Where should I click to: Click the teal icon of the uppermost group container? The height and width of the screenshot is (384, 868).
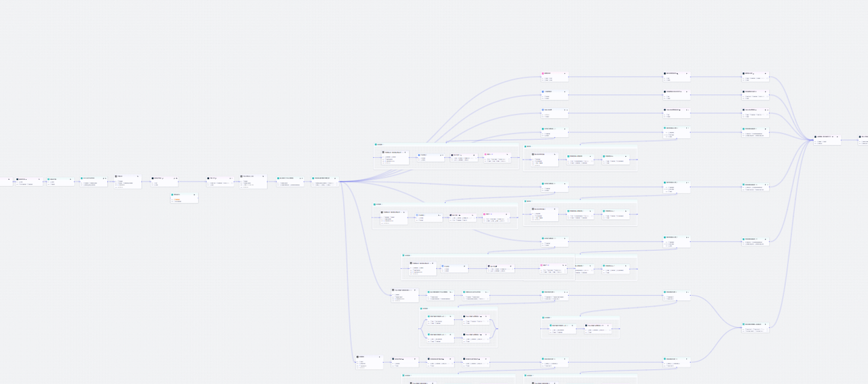click(x=376, y=145)
